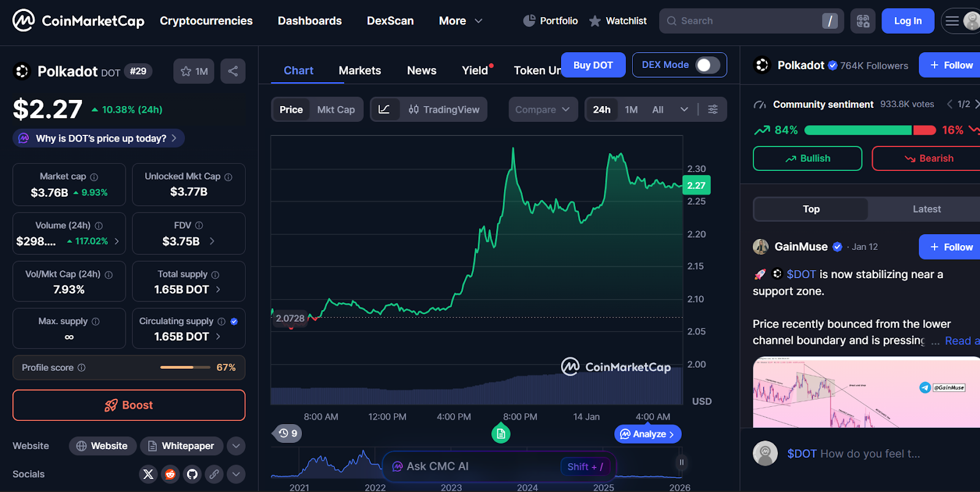Select the 1M time range
The height and width of the screenshot is (492, 980).
(631, 110)
